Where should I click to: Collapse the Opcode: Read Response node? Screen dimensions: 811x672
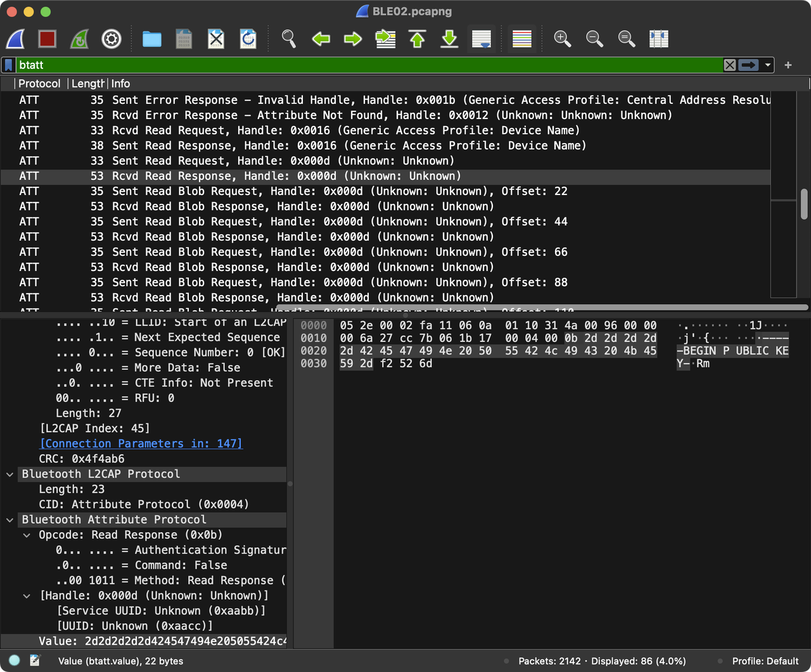[x=27, y=535]
